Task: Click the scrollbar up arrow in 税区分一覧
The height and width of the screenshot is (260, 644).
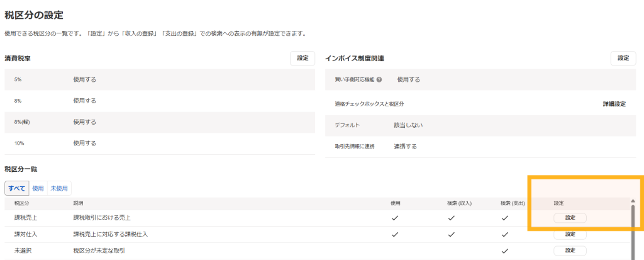Action: [x=633, y=201]
